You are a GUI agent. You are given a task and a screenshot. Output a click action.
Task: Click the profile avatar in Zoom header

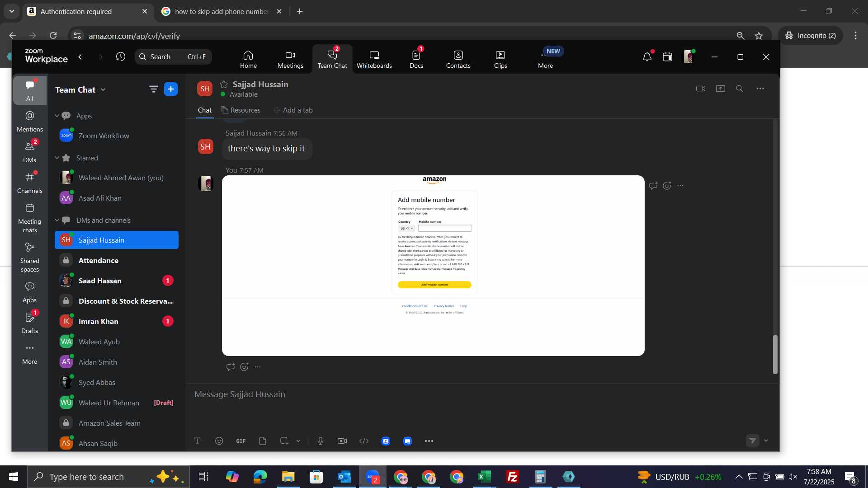tap(688, 57)
